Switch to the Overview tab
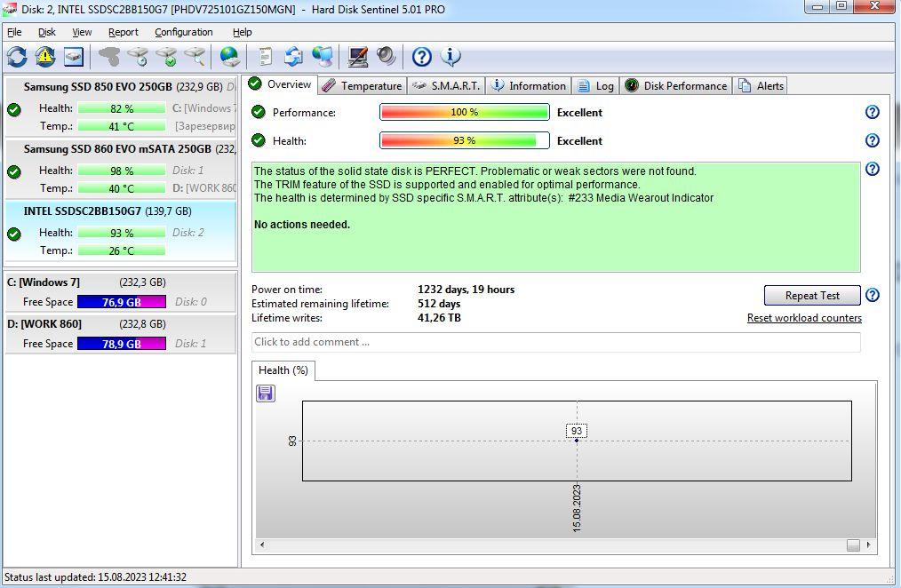The height and width of the screenshot is (588, 901). point(280,84)
